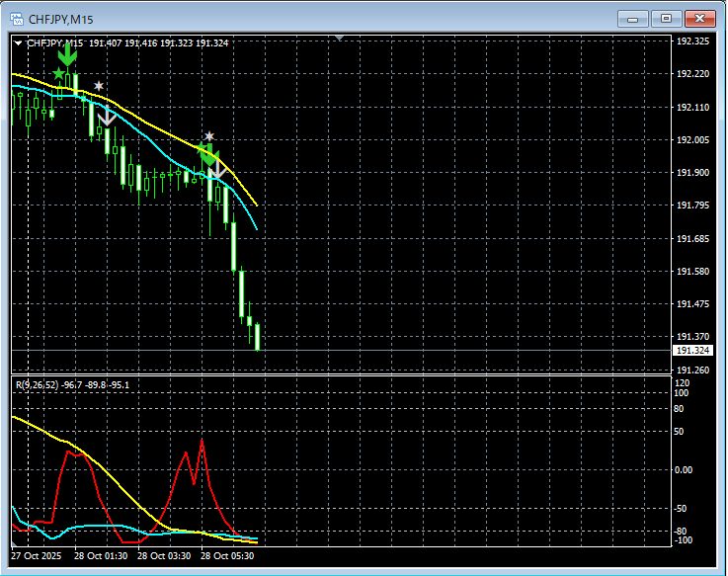Maximize the CHFJPY,M15 chart window
Viewport: 728px width, 576px height.
(x=666, y=19)
